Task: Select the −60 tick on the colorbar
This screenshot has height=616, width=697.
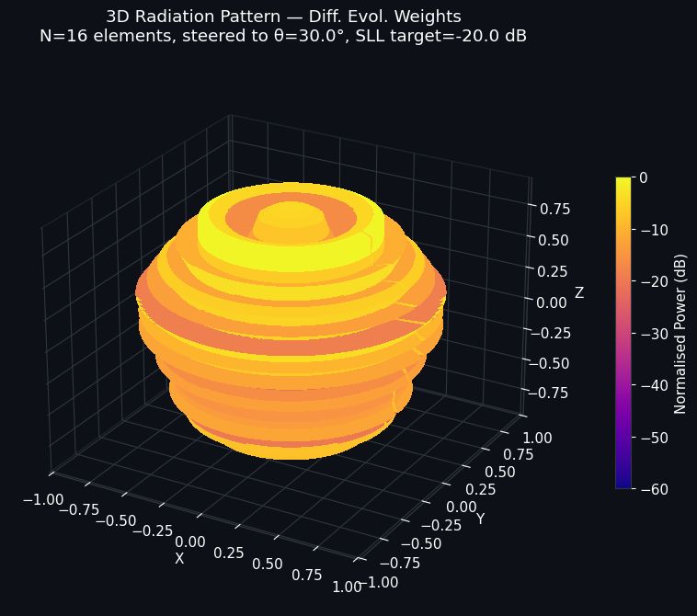Action: tap(652, 488)
